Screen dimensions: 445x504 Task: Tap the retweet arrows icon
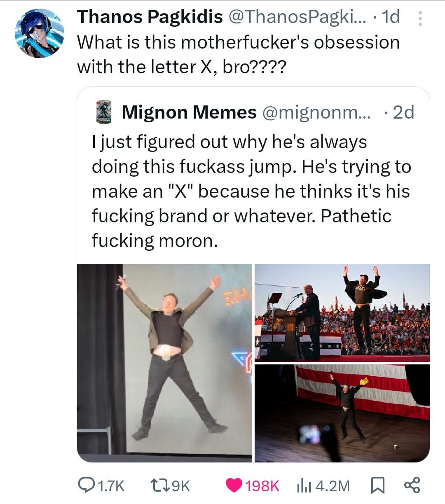tap(158, 485)
